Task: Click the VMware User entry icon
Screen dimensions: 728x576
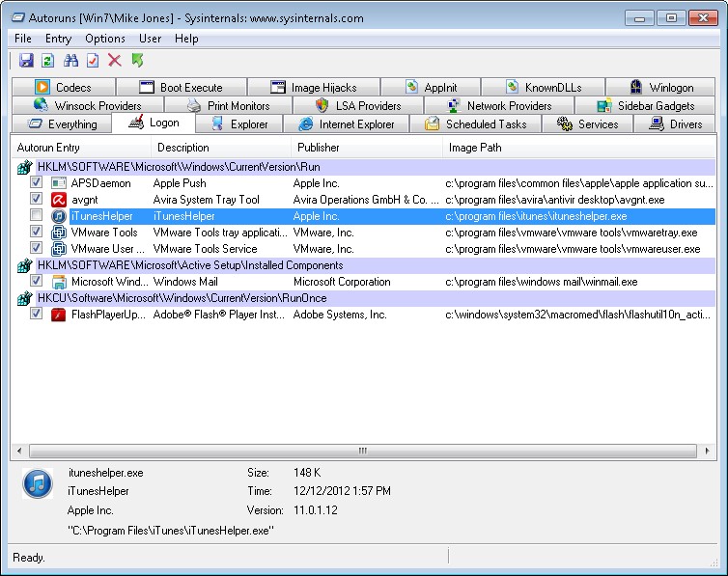Action: pos(59,249)
